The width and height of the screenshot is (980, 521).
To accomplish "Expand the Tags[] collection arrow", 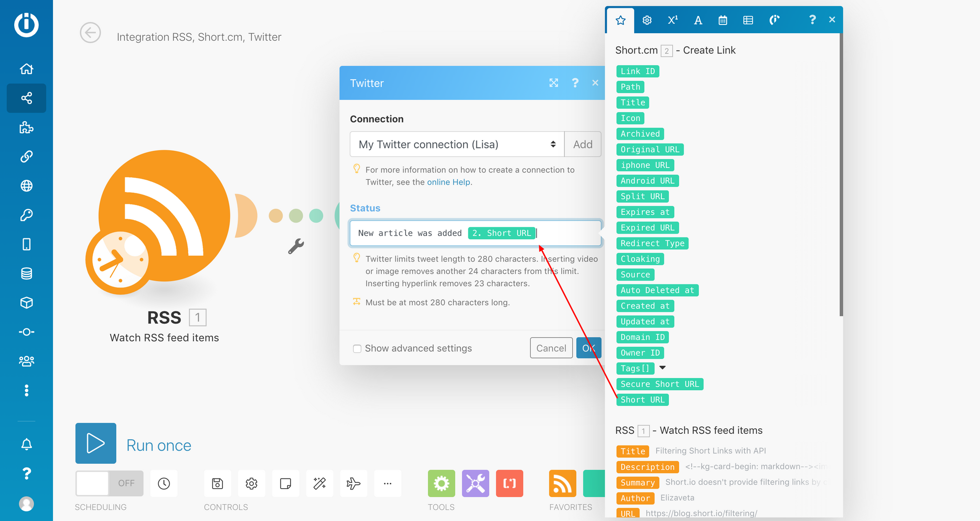I will coord(662,368).
